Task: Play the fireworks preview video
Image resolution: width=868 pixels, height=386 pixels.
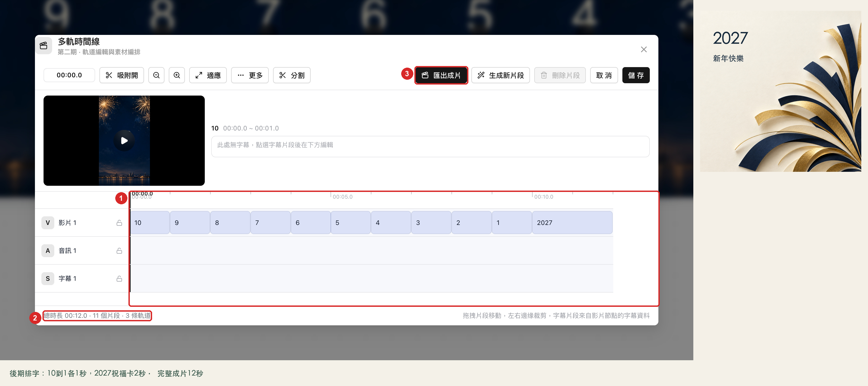Action: tap(124, 140)
